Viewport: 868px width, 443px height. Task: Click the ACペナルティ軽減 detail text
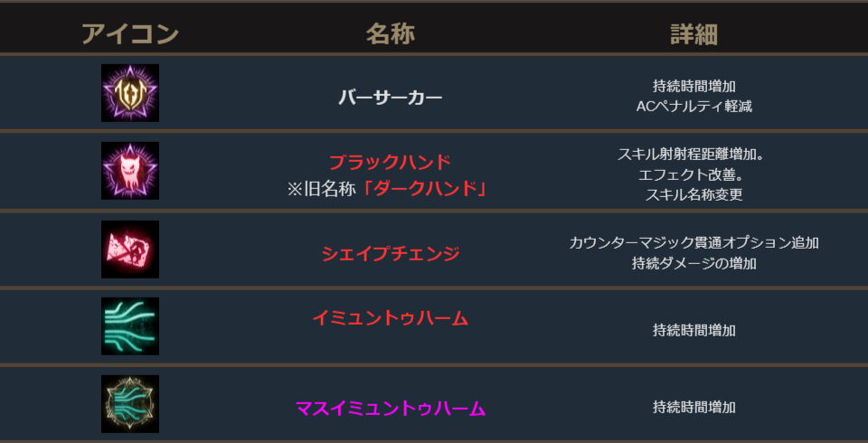pos(693,106)
